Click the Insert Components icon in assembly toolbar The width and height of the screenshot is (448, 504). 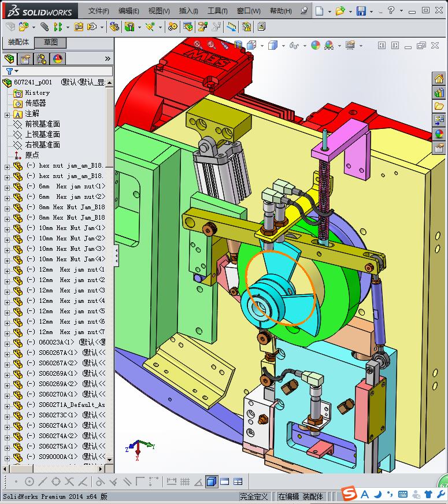tap(24, 27)
